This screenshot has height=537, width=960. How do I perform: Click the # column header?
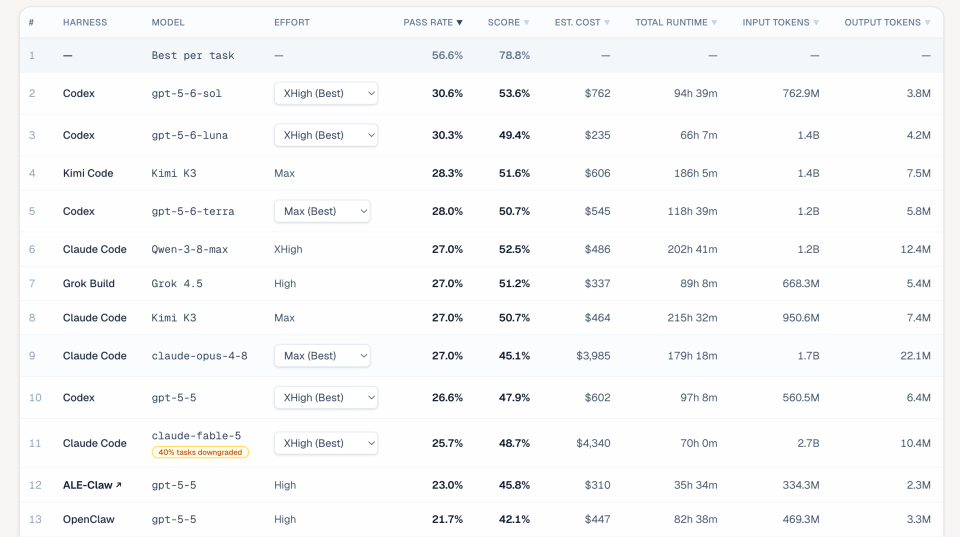(x=31, y=23)
